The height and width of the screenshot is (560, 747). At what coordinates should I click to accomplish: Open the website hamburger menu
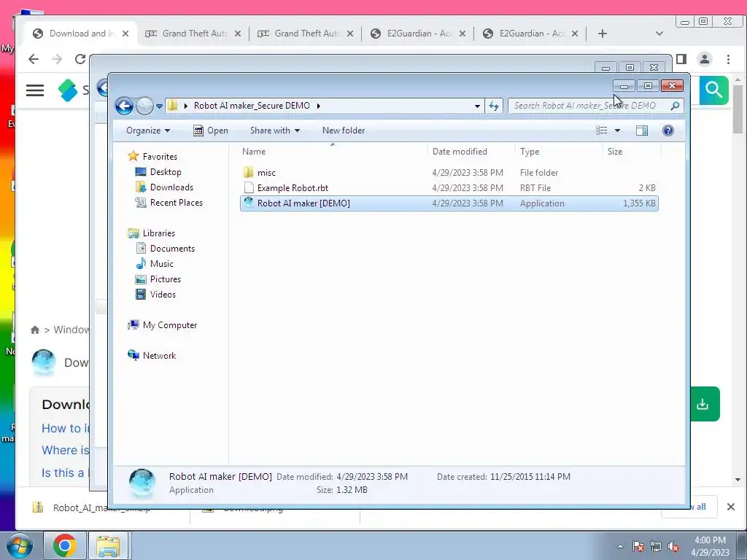[x=35, y=90]
